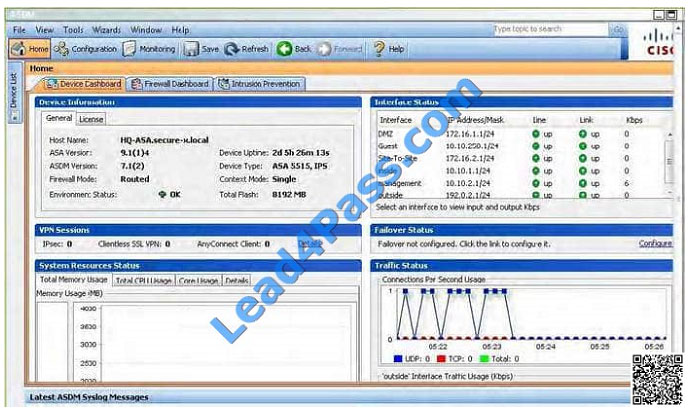Image resolution: width=688 pixels, height=410 pixels.
Task: Select the General tab in Device Information
Action: 59,118
